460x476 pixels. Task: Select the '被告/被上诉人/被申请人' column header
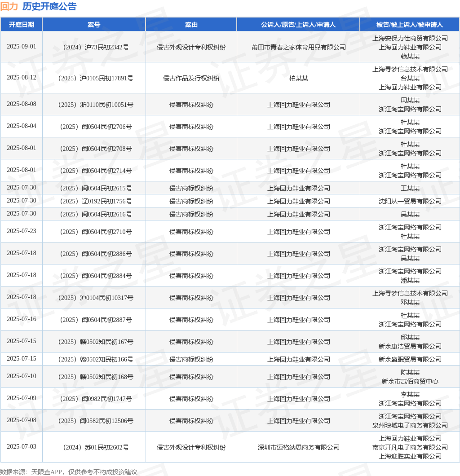[x=410, y=25]
